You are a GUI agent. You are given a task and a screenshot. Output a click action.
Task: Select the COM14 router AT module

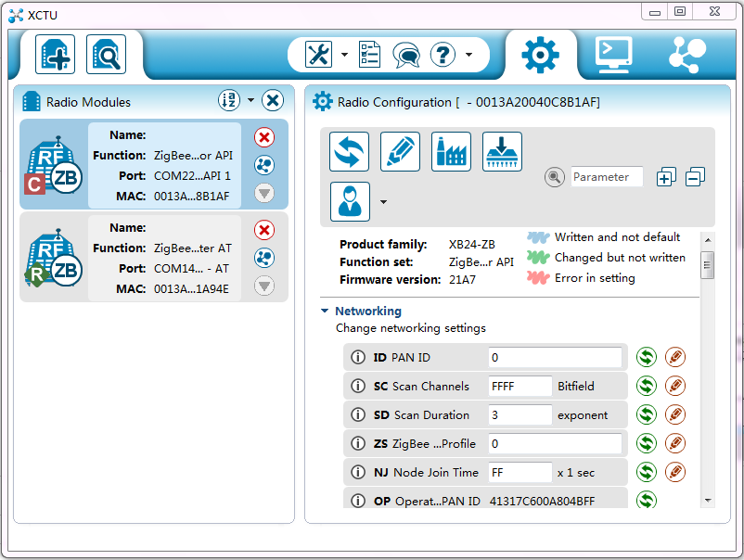pos(154,257)
